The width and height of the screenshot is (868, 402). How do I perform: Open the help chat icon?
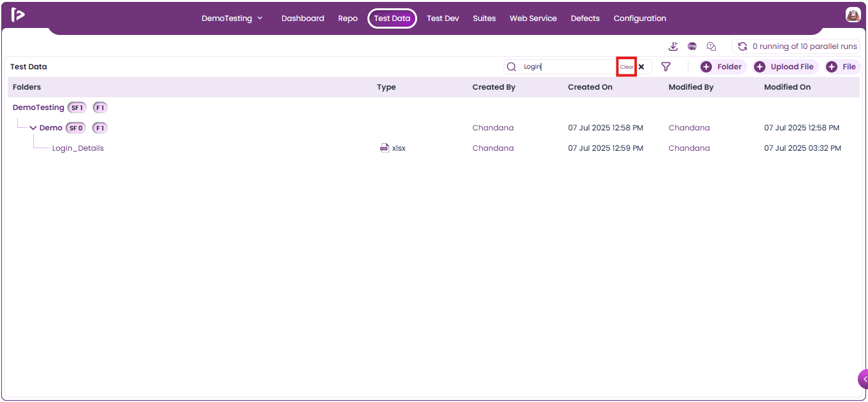(x=712, y=46)
